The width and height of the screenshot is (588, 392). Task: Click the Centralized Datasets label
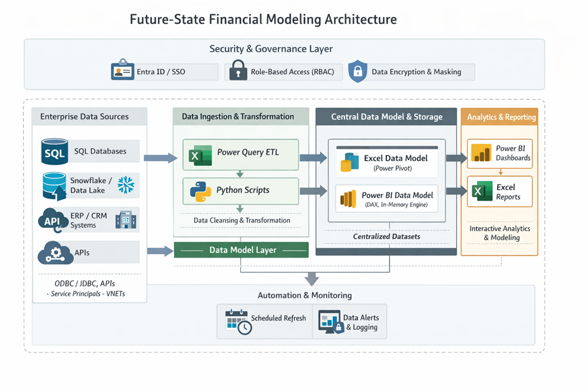tap(386, 236)
